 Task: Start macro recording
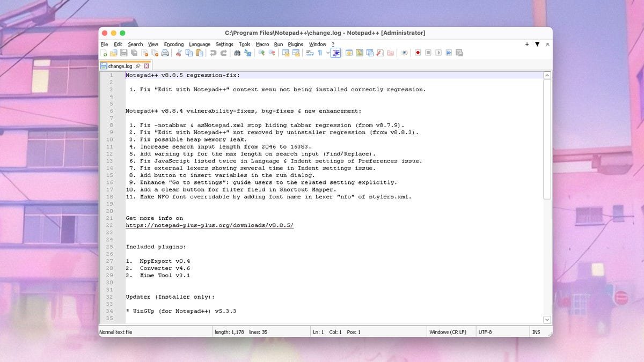(418, 53)
